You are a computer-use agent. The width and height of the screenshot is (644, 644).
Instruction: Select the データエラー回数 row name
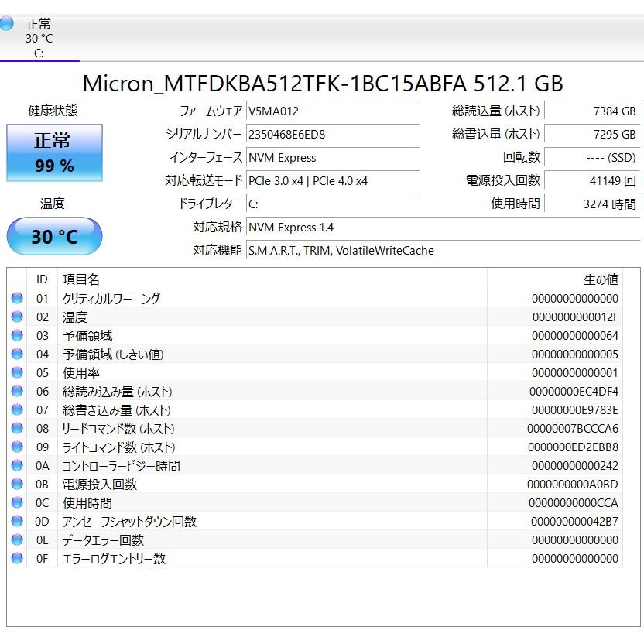pyautogui.click(x=103, y=540)
